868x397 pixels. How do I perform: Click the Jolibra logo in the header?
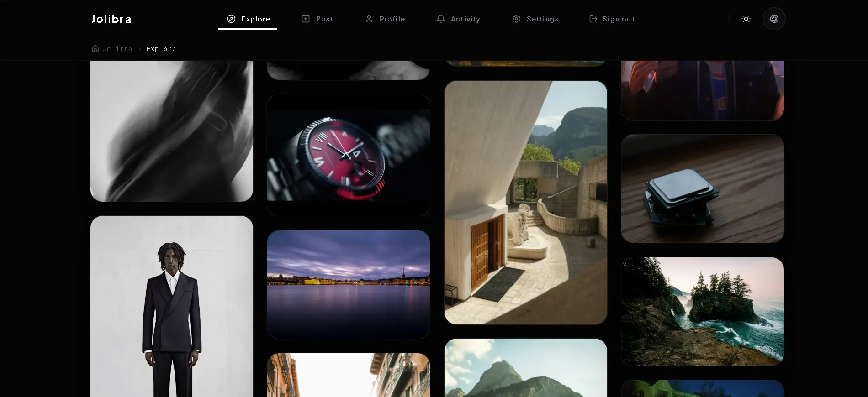[111, 19]
